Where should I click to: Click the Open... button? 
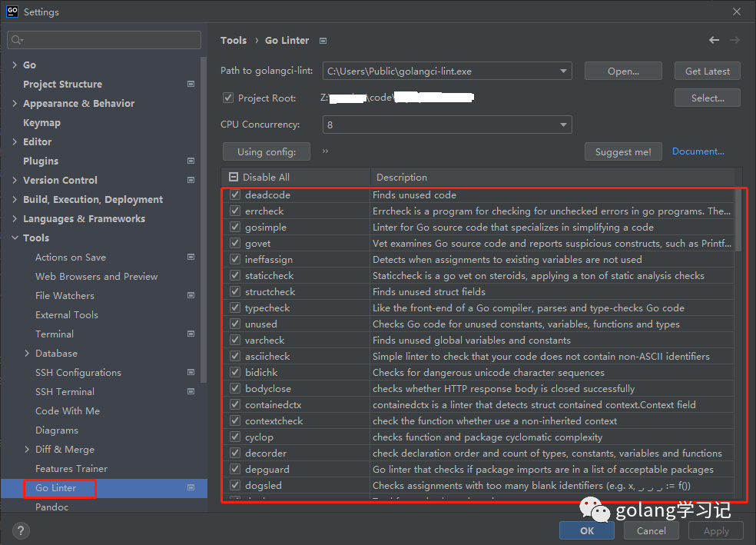623,71
